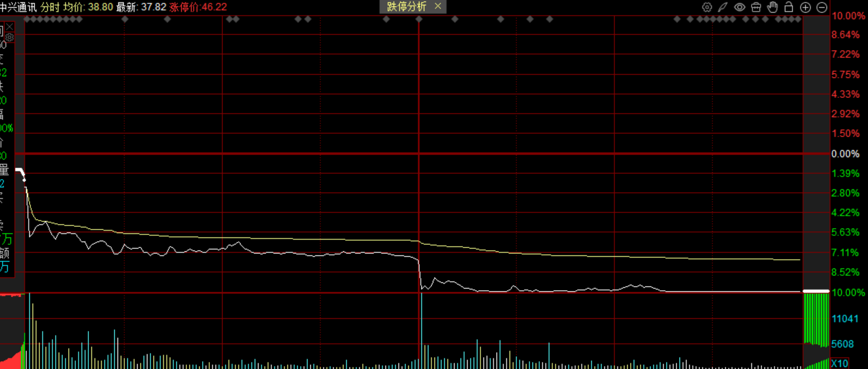The height and width of the screenshot is (369, 868).
Task: Select the feather pen drawing tool
Action: (x=723, y=7)
